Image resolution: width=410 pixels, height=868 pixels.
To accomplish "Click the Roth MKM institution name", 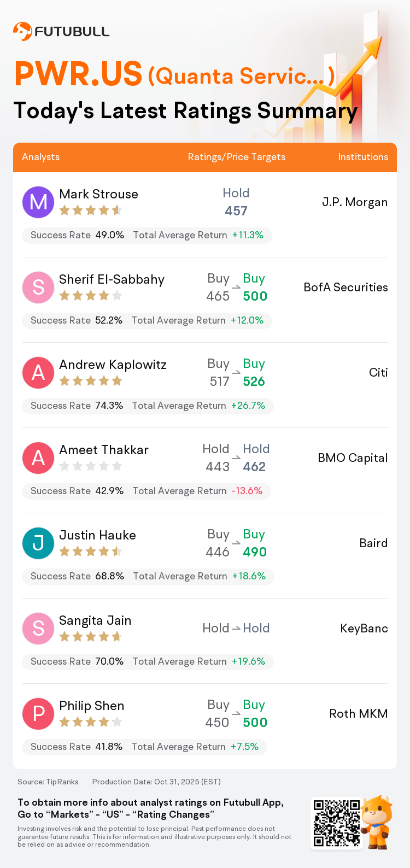I will pyautogui.click(x=358, y=714).
